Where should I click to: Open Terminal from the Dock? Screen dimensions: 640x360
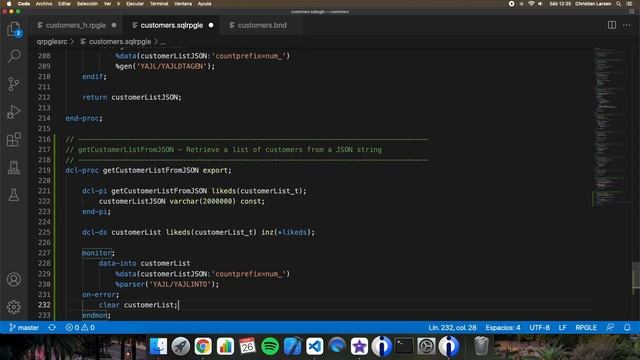(x=404, y=346)
